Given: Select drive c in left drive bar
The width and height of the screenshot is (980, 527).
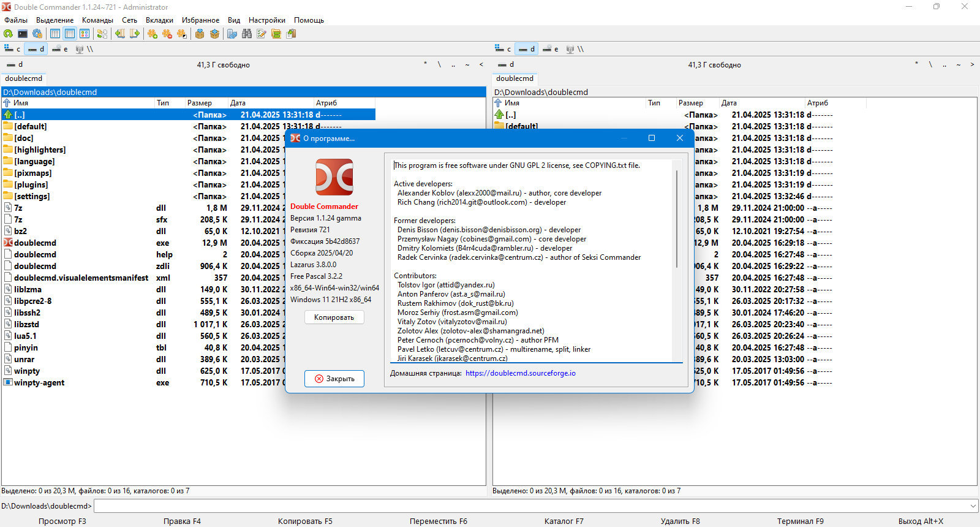Looking at the screenshot, I should (x=12, y=49).
